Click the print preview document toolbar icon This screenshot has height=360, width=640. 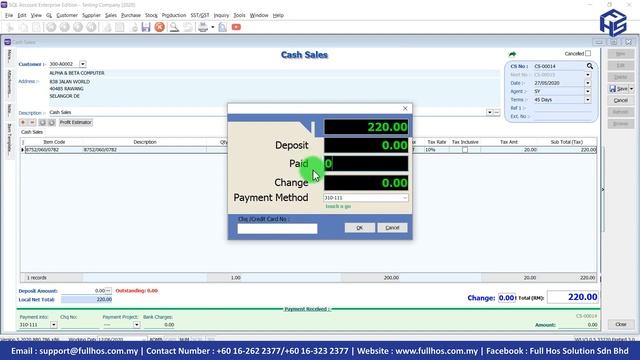(x=222, y=27)
